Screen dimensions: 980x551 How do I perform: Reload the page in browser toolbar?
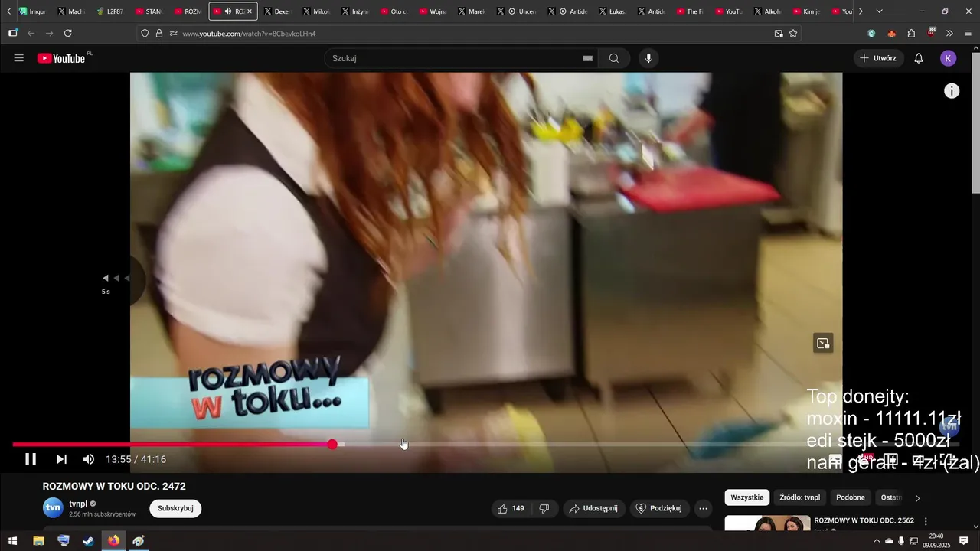click(x=67, y=33)
